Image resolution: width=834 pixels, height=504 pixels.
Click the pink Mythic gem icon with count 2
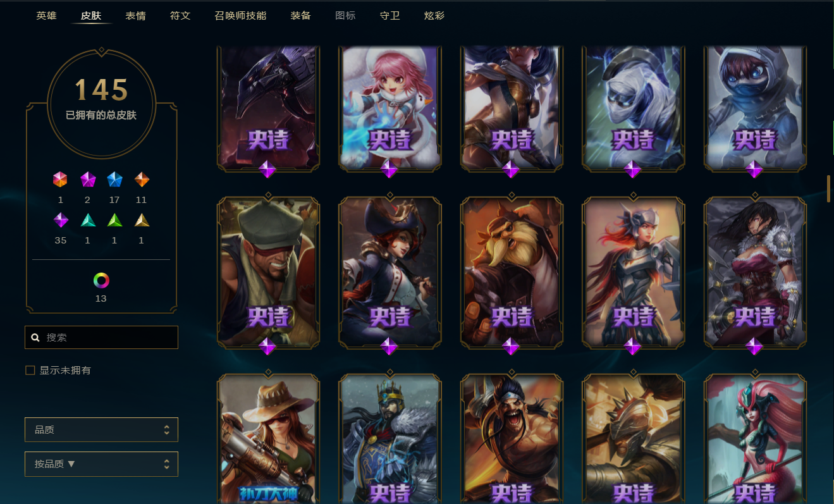pyautogui.click(x=87, y=180)
